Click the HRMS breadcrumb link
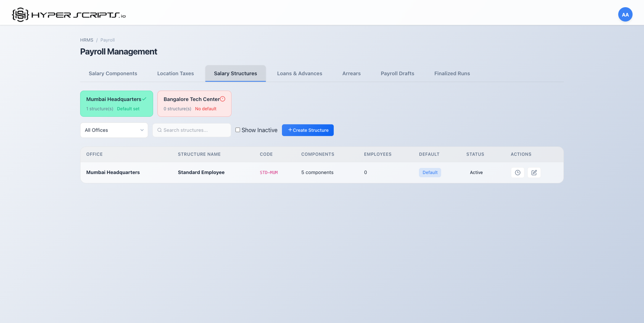 (x=87, y=40)
